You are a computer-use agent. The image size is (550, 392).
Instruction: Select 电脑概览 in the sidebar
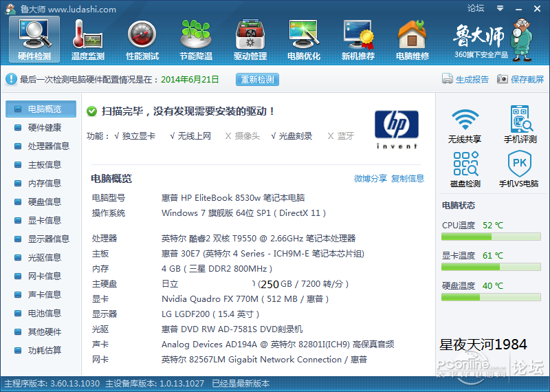(41, 109)
